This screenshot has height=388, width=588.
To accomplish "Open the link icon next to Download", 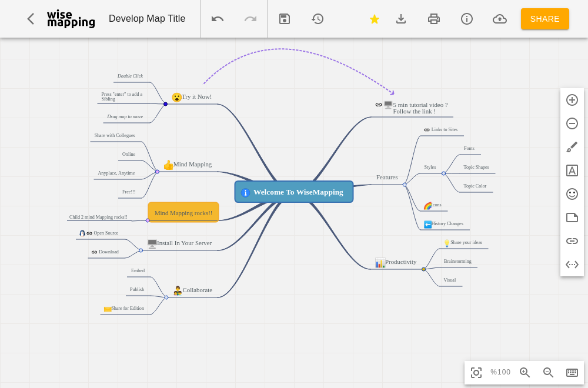I will [x=94, y=252].
